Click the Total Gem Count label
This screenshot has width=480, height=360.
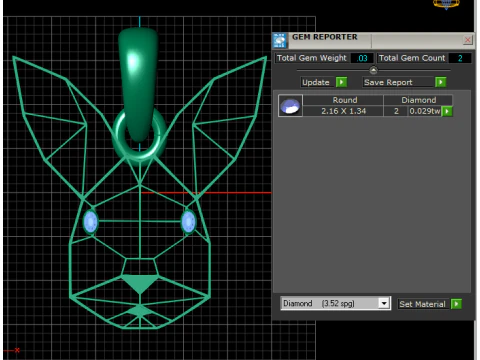click(x=412, y=58)
